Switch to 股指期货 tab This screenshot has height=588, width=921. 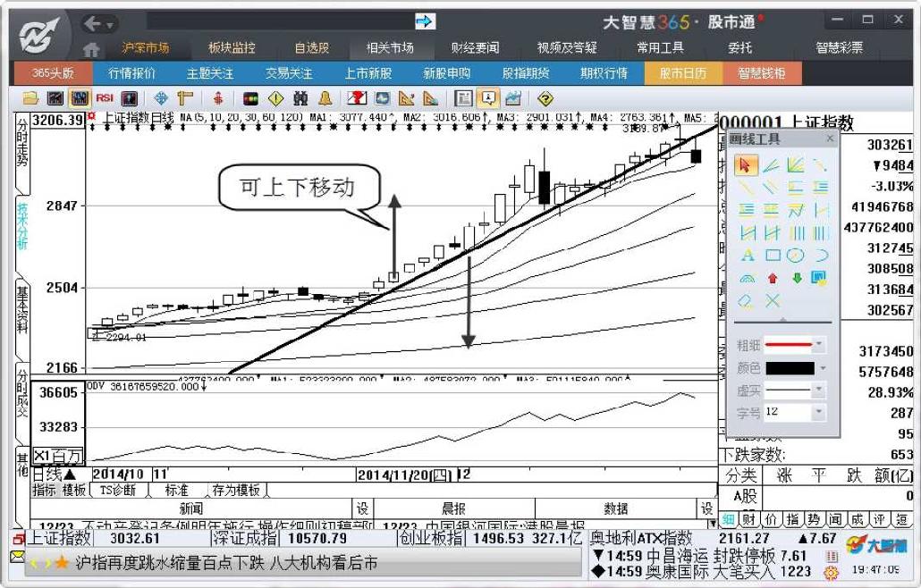525,73
